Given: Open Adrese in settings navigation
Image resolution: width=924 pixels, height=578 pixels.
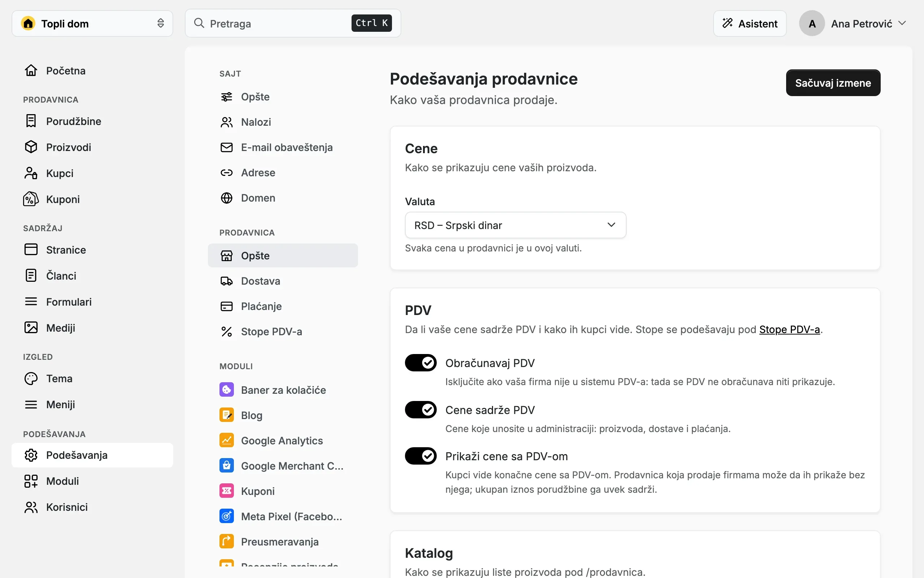Looking at the screenshot, I should tap(283, 172).
